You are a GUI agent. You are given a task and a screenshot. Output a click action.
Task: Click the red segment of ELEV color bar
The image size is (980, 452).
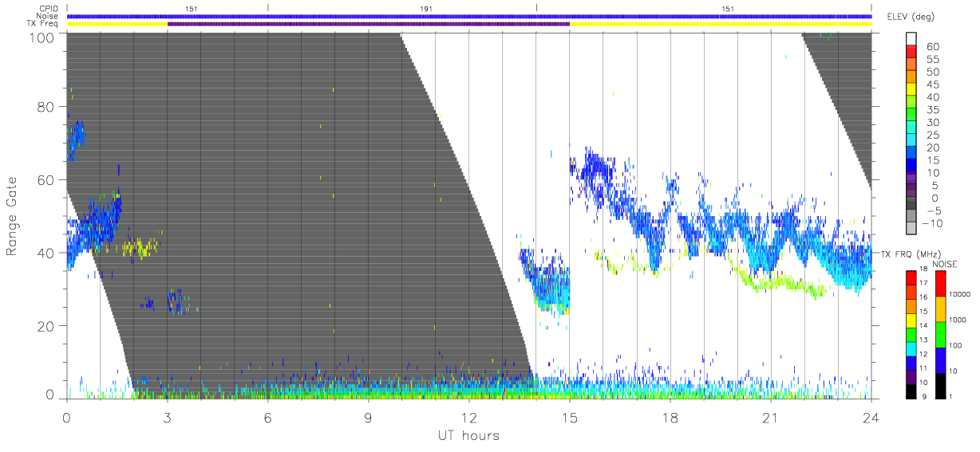tap(913, 53)
